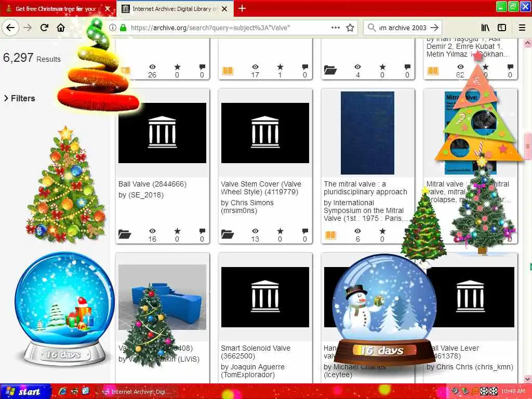Open a new browser tab with plus
This screenshot has width=532, height=399.
(x=242, y=8)
